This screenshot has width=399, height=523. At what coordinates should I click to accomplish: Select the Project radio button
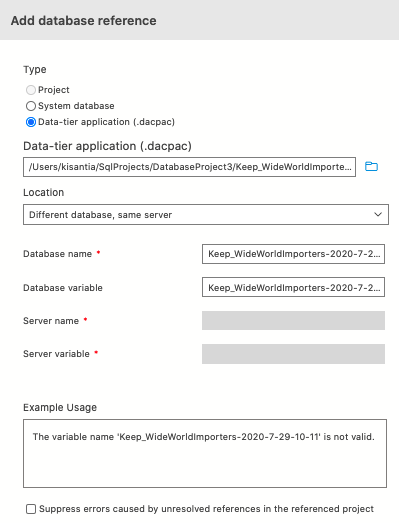pos(31,90)
